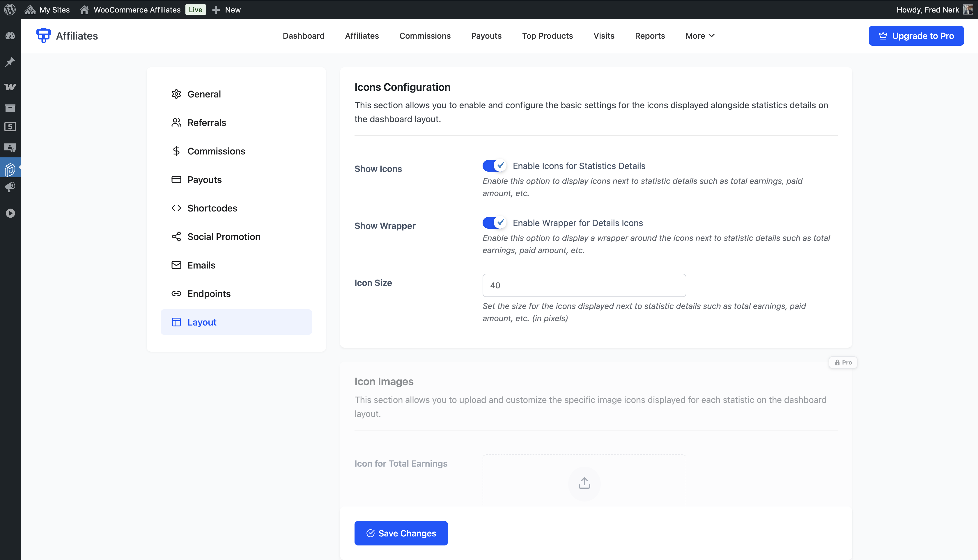Click the Icon Size input field
This screenshot has height=560, width=978.
584,285
